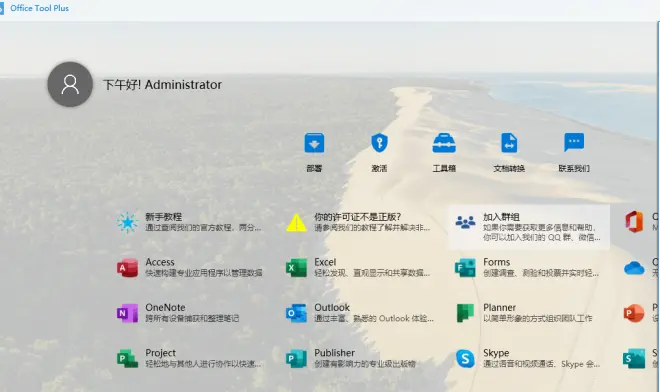Select the Project title text
This screenshot has height=392, width=660.
160,353
